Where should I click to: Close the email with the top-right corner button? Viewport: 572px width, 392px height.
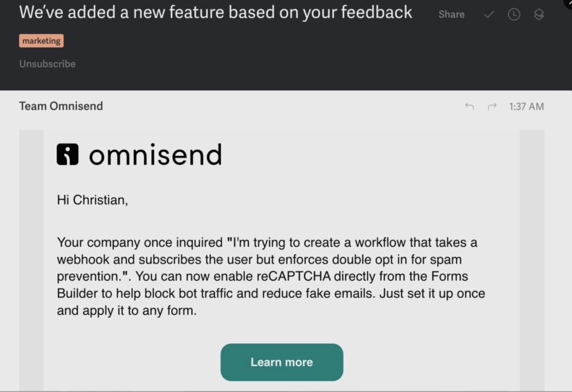pos(567,3)
